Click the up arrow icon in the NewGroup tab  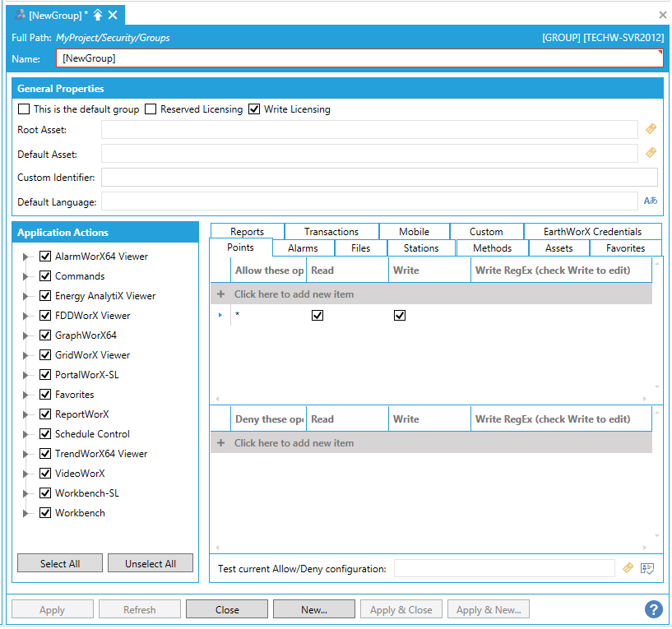(98, 15)
